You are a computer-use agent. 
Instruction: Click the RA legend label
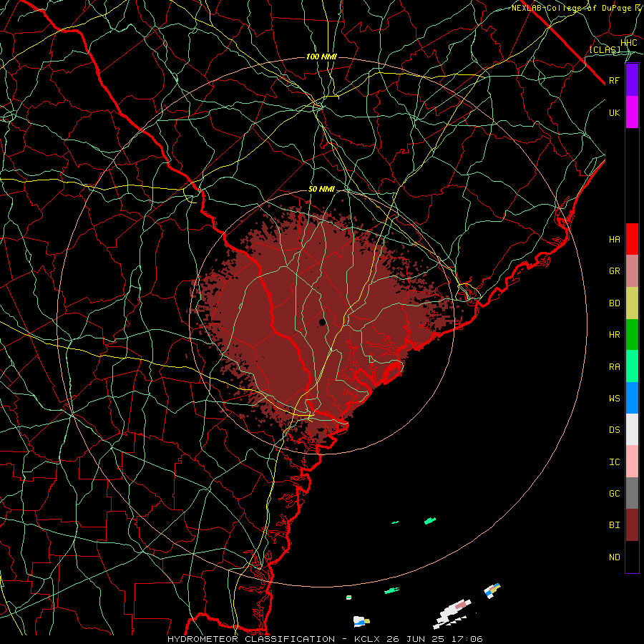(614, 366)
